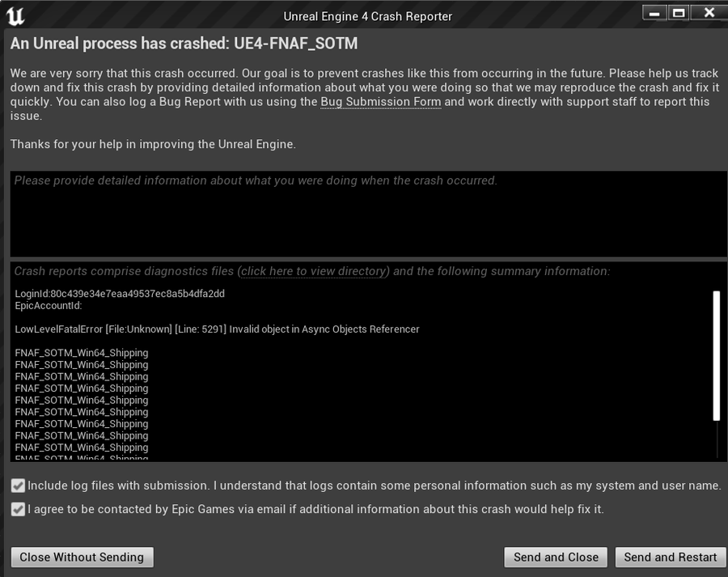Screen dimensions: 728x577
Task: Select the LoginId line in summary
Action: coord(120,294)
